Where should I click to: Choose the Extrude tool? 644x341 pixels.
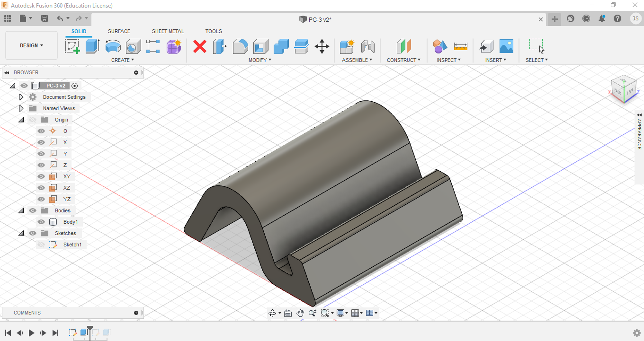pyautogui.click(x=92, y=46)
